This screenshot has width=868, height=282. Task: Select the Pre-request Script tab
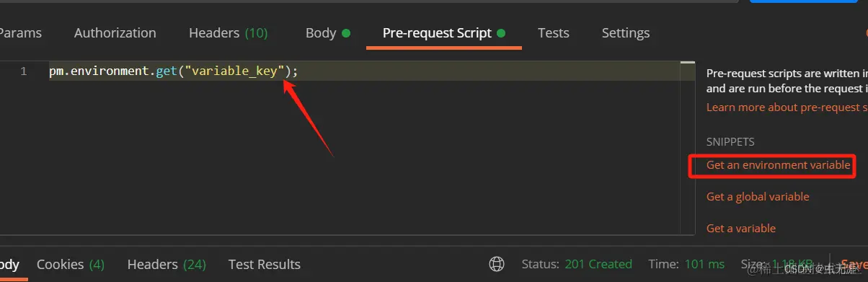click(x=443, y=33)
